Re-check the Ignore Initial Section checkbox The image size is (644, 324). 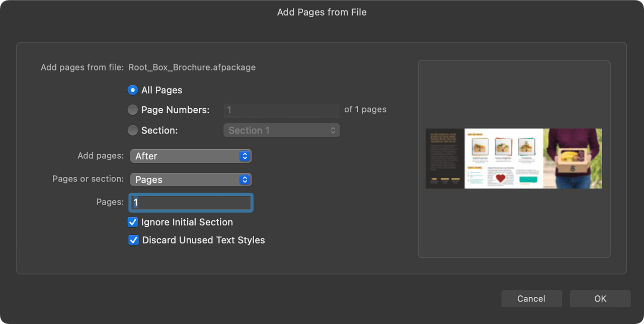[133, 222]
